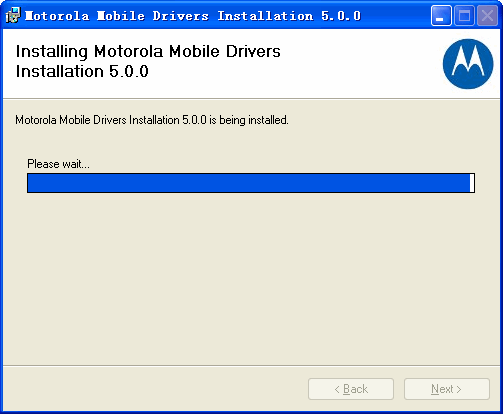Click the disabled Next button
This screenshot has width=503, height=414.
tap(447, 389)
